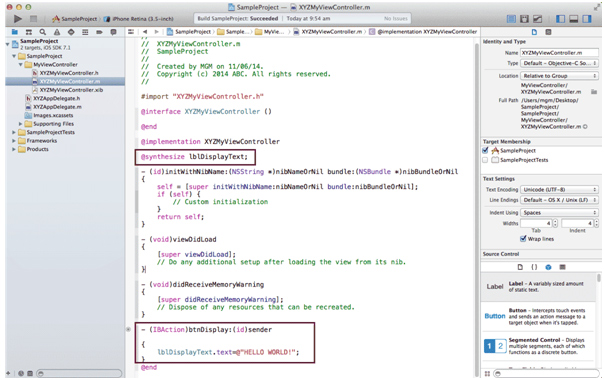Screen dimensions: 604x380
Task: Expand the Supporting Files folder
Action: tap(20, 124)
